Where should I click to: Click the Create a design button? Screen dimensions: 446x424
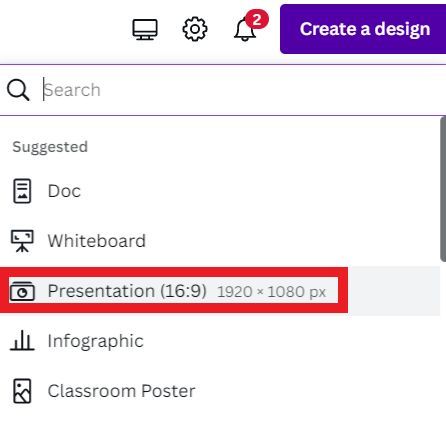point(363,29)
